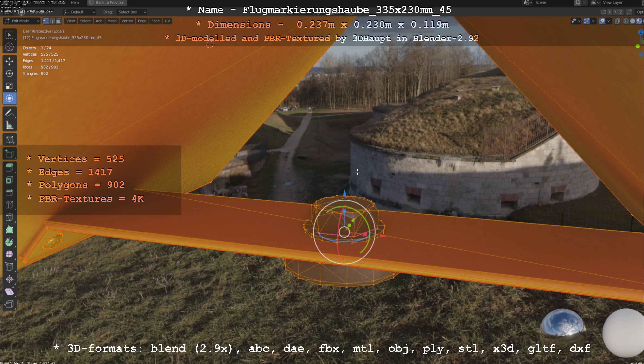Expand the Default orientation dropdown

(80, 12)
